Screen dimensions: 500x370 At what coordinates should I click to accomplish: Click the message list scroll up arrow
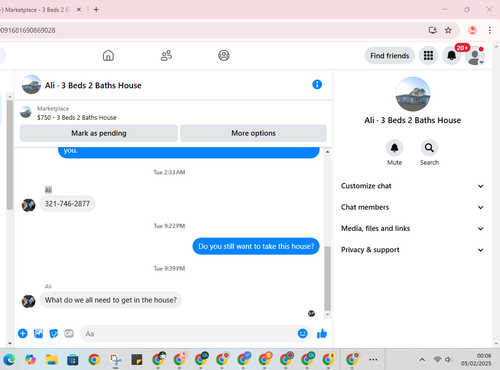pos(328,152)
